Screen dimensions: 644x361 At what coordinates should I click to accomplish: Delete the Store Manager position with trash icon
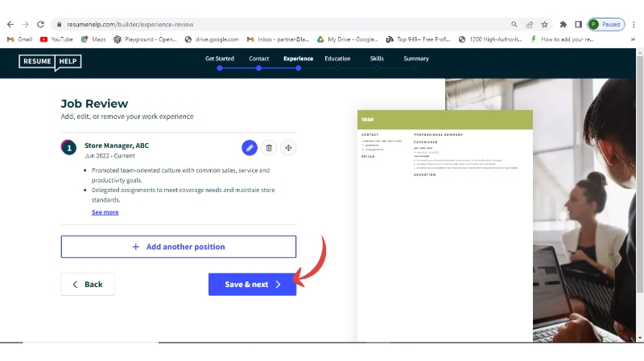[269, 148]
